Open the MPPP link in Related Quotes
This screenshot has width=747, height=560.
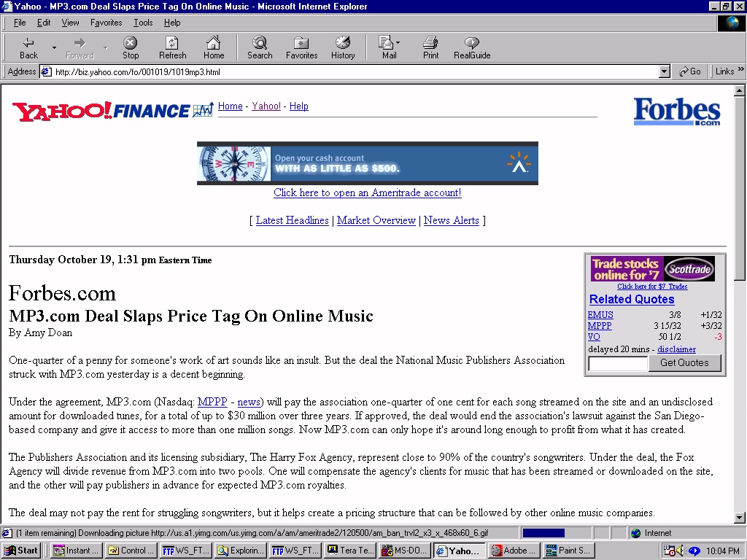click(600, 326)
